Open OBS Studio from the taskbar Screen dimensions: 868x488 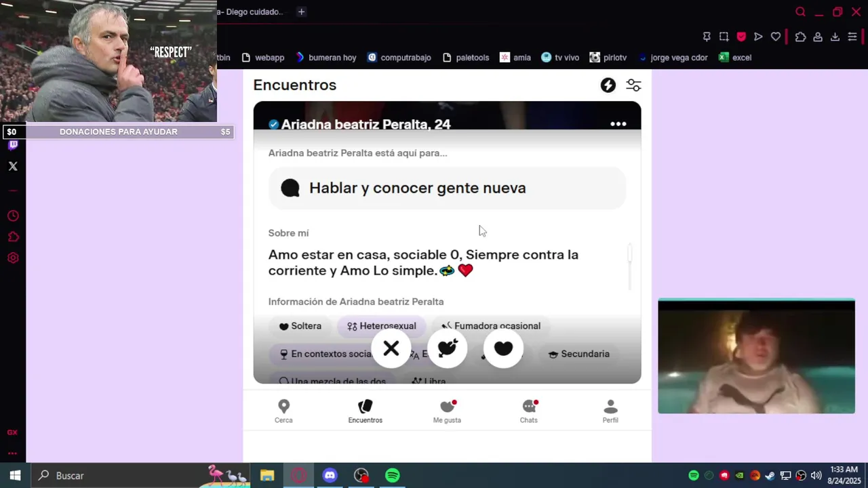[361, 476]
